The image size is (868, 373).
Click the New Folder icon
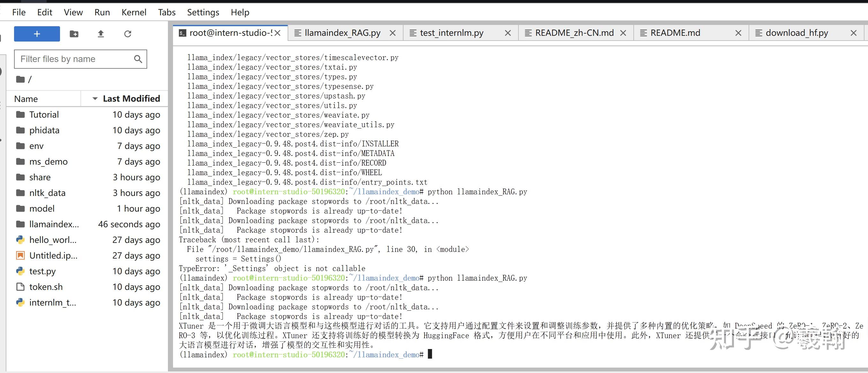point(74,34)
